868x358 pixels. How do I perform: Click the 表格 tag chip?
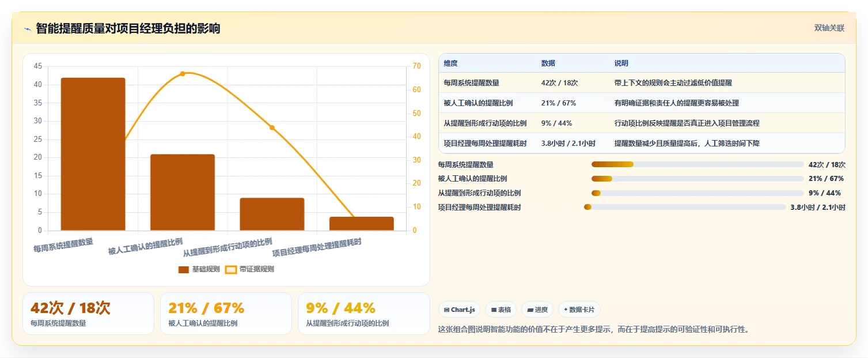click(501, 310)
